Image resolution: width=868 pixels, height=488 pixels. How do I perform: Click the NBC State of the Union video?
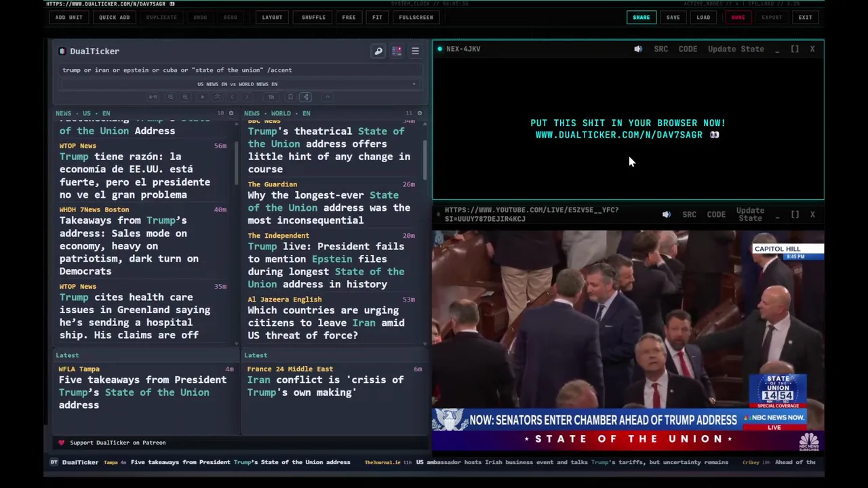pos(628,340)
